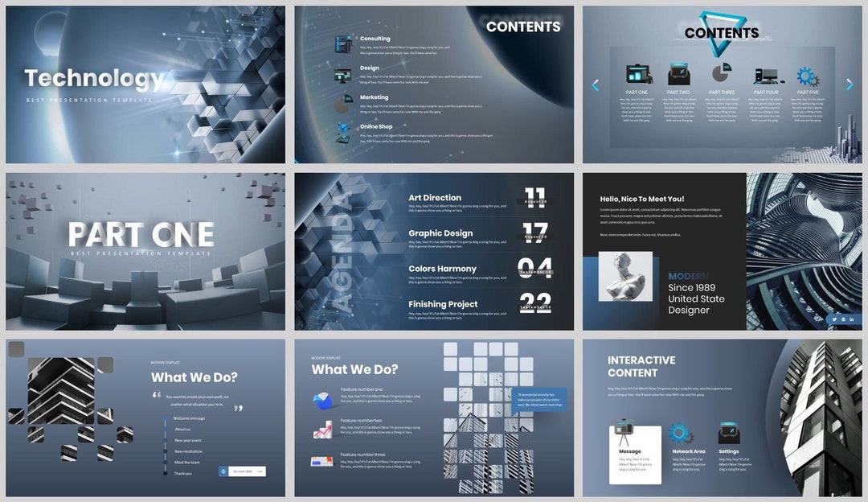
Task: Click the projector icon above Message
Action: coord(624,430)
